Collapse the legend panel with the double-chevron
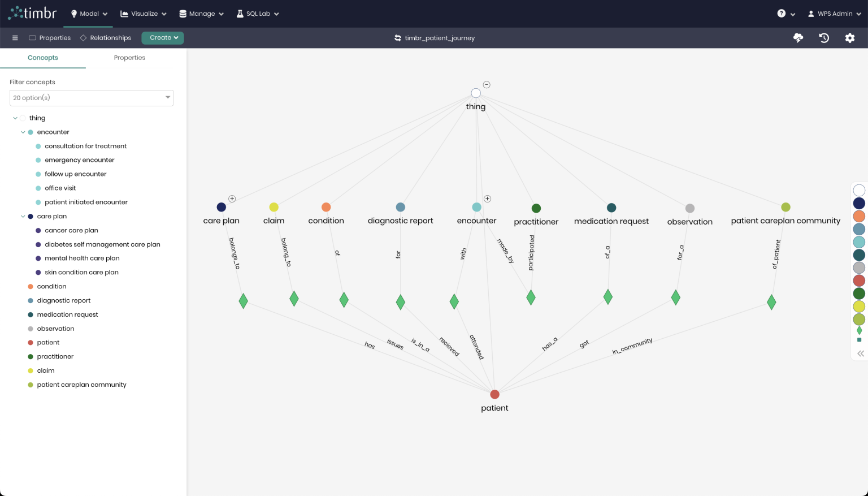This screenshot has width=868, height=496. 860,353
